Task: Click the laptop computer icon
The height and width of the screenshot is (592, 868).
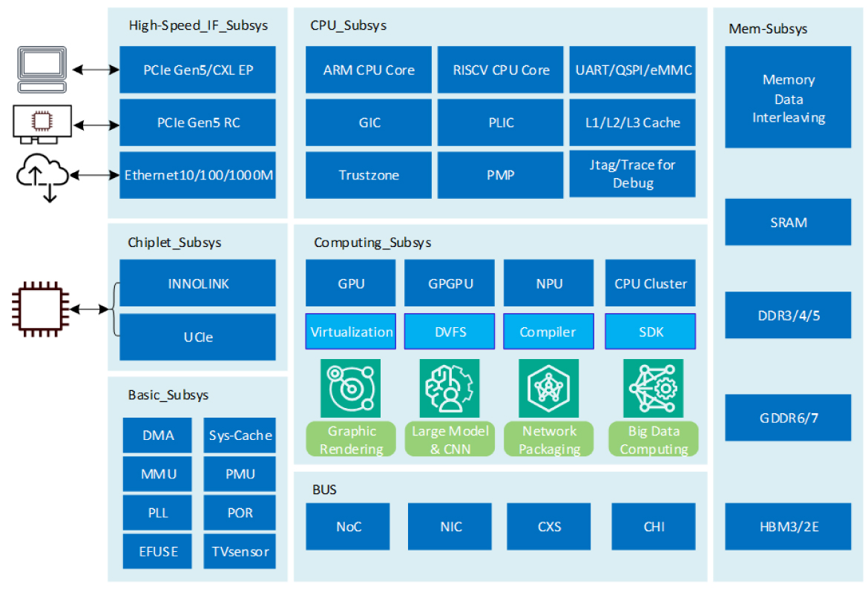Action: pyautogui.click(x=42, y=70)
